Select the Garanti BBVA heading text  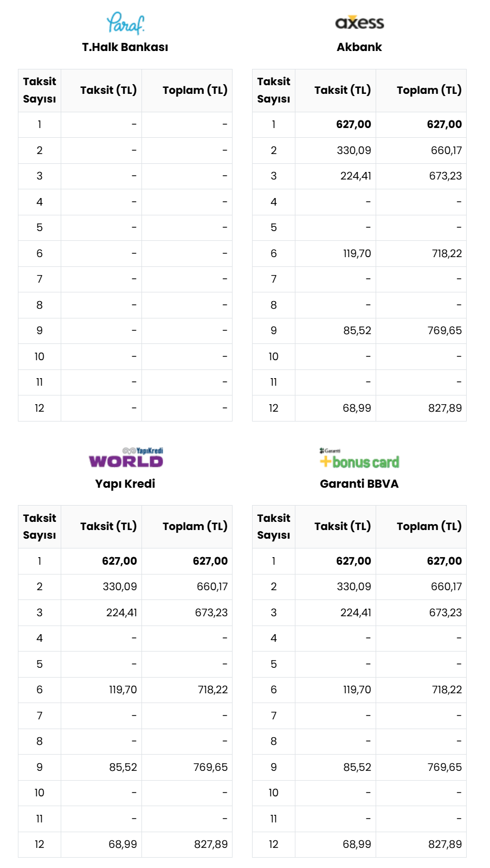click(359, 483)
